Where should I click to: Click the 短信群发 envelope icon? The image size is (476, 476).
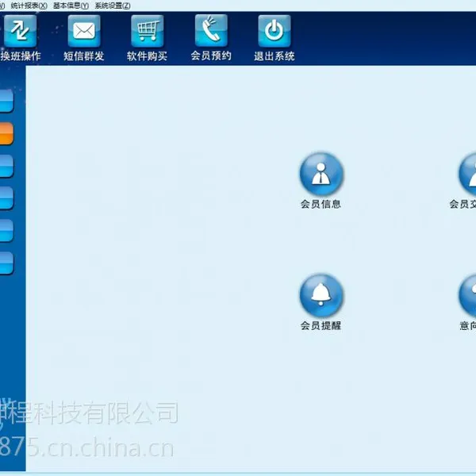click(x=84, y=31)
